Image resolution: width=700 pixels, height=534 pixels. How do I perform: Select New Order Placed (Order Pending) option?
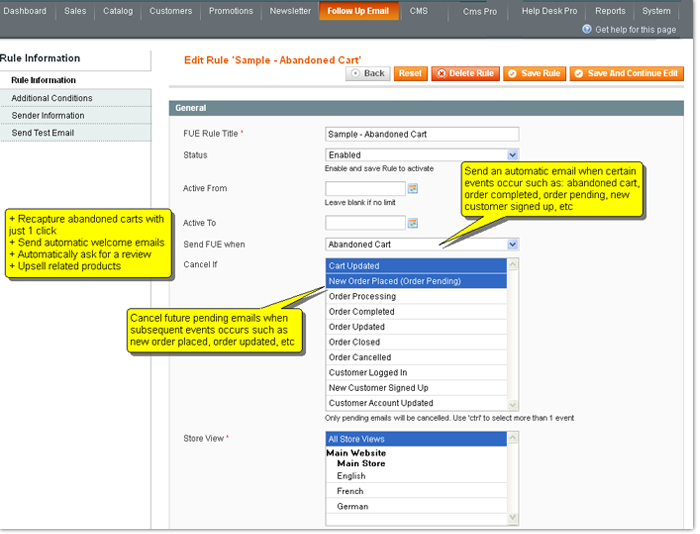pos(416,281)
